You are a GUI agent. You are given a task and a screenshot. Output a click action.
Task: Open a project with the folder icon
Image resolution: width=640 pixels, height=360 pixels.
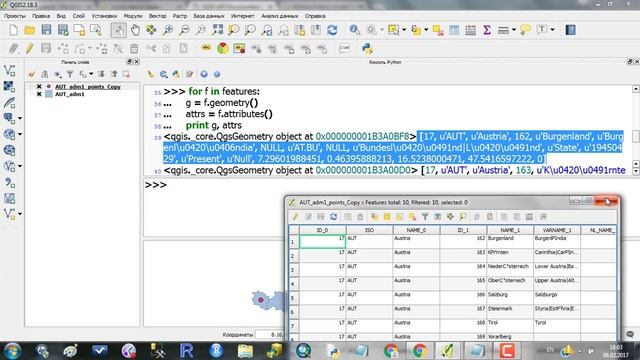pyautogui.click(x=30, y=30)
